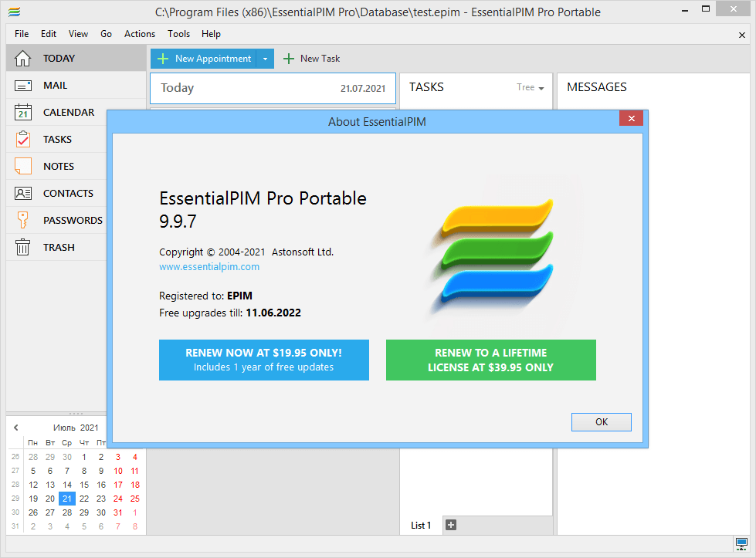Expand the New Appointment dropdown arrow
This screenshot has height=558, width=756.
[265, 59]
